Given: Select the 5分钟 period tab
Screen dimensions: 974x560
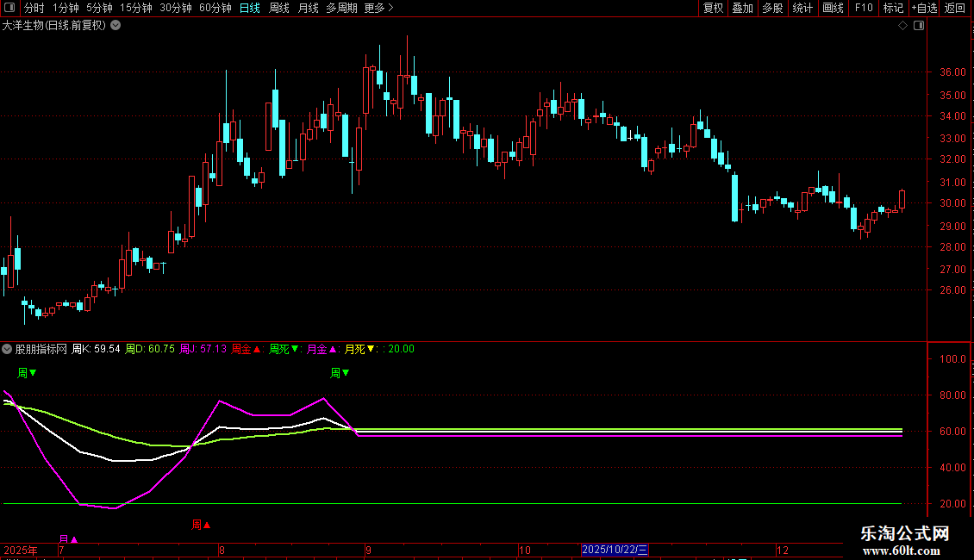Looking at the screenshot, I should click(x=99, y=8).
